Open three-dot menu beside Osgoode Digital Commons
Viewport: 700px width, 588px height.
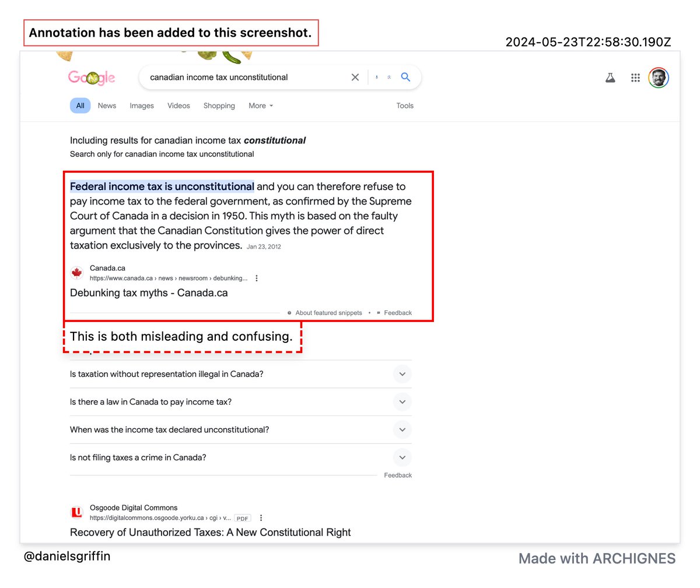coord(261,518)
